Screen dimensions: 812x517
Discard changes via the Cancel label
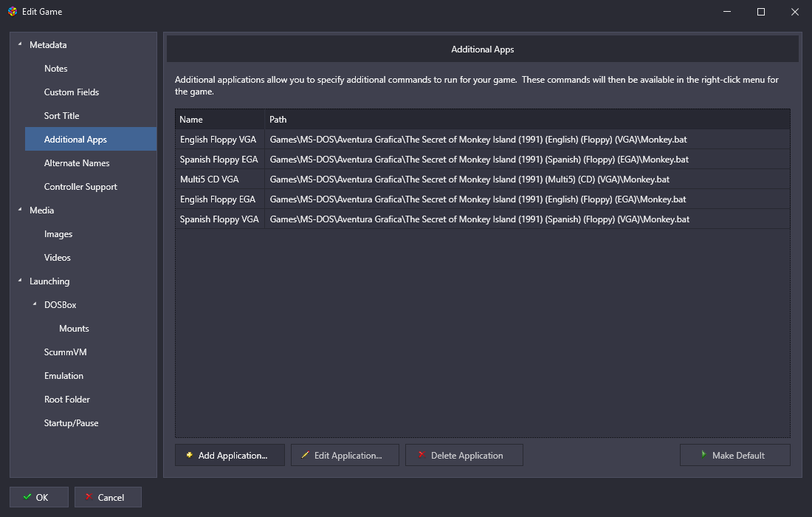click(x=111, y=497)
